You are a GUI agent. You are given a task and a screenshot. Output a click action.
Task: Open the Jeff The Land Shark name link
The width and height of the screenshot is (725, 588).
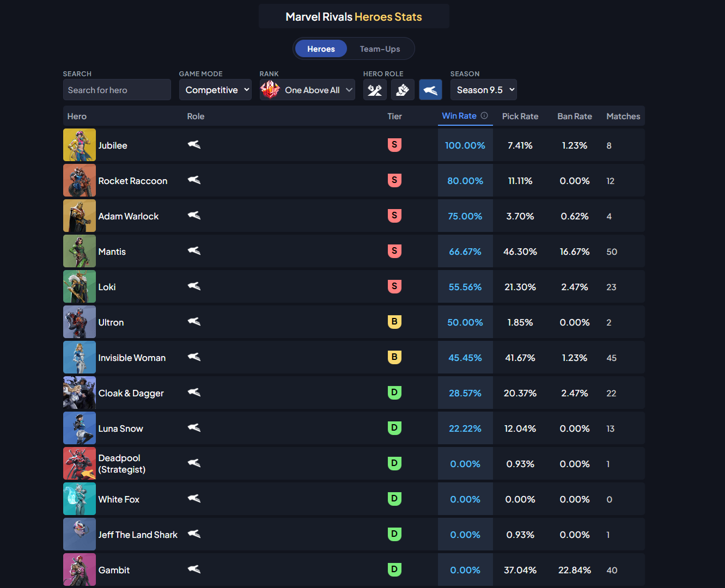pos(138,535)
